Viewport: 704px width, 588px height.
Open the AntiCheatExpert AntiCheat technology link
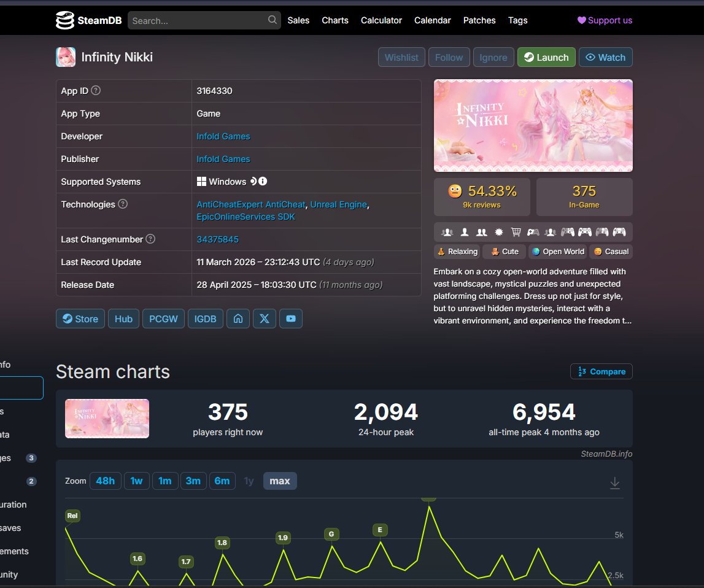pyautogui.click(x=251, y=204)
